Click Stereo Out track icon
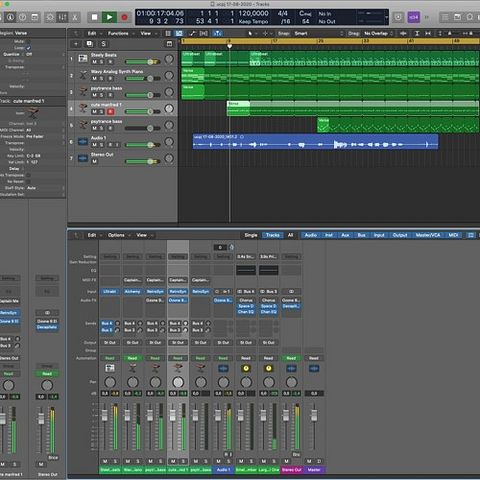 83,158
